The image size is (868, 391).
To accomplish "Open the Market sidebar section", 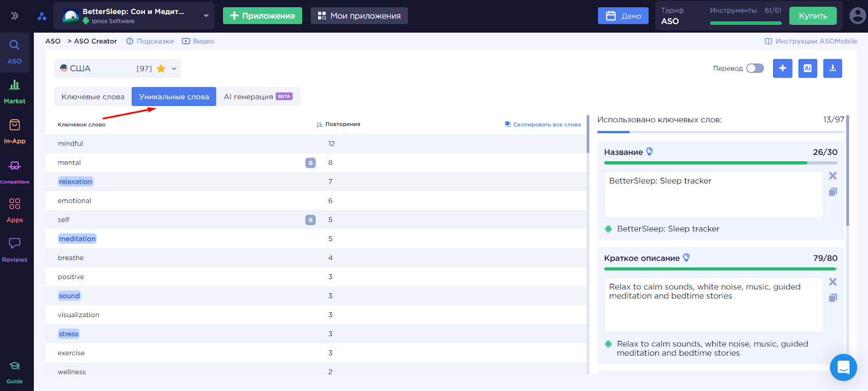I will (x=15, y=91).
